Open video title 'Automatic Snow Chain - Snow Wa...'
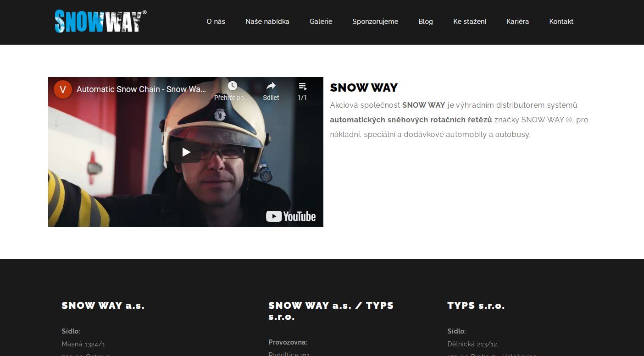This screenshot has width=644, height=356. click(x=141, y=89)
